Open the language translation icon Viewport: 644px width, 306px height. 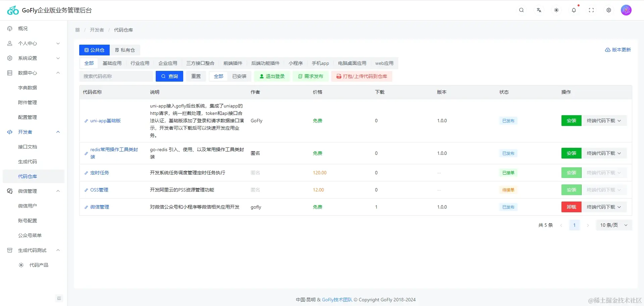click(x=539, y=10)
